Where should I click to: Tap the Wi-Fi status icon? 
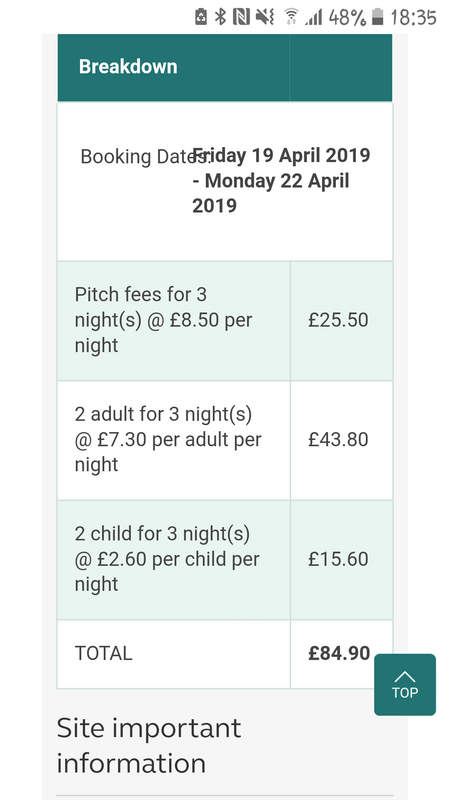point(291,17)
